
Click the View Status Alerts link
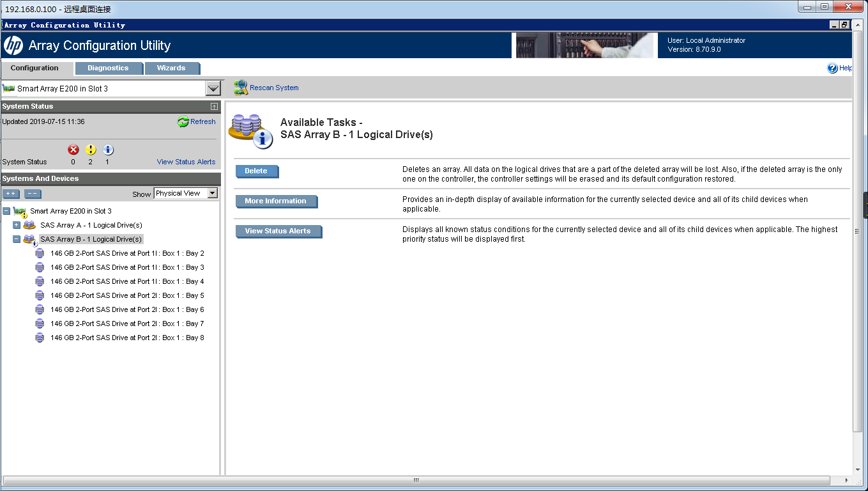(x=186, y=162)
